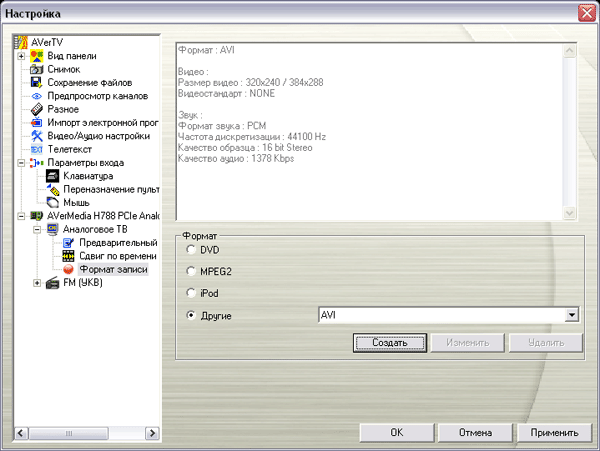Select Предварительный tree item
This screenshot has width=600, height=451.
click(118, 243)
